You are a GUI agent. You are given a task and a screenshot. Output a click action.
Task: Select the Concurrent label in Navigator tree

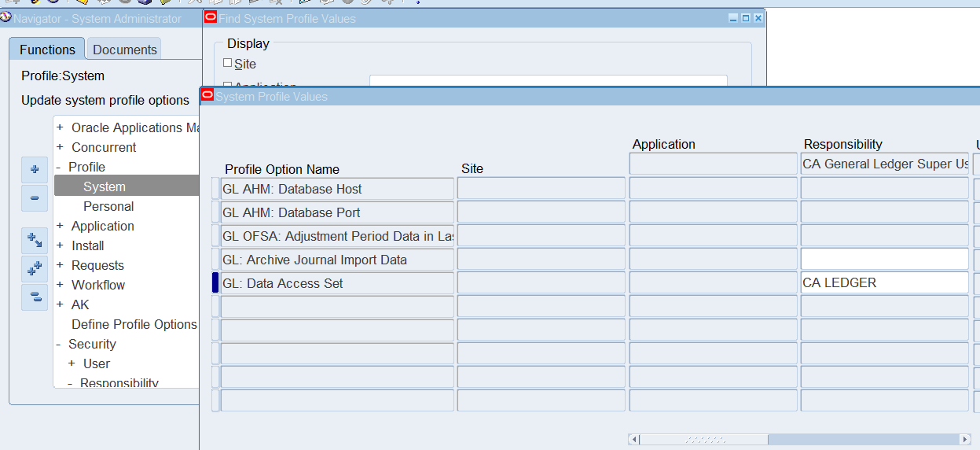tap(104, 147)
